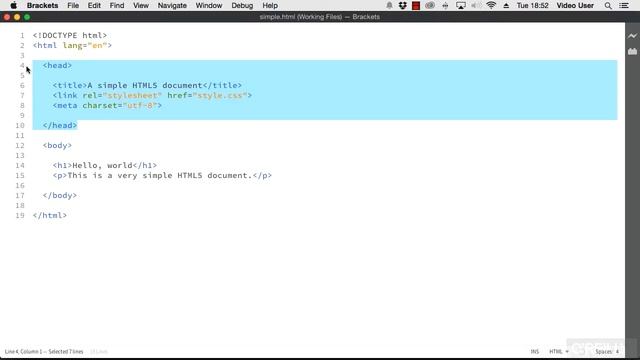The image size is (640, 360).
Task: Click the closing </html> tag
Action: pos(50,216)
